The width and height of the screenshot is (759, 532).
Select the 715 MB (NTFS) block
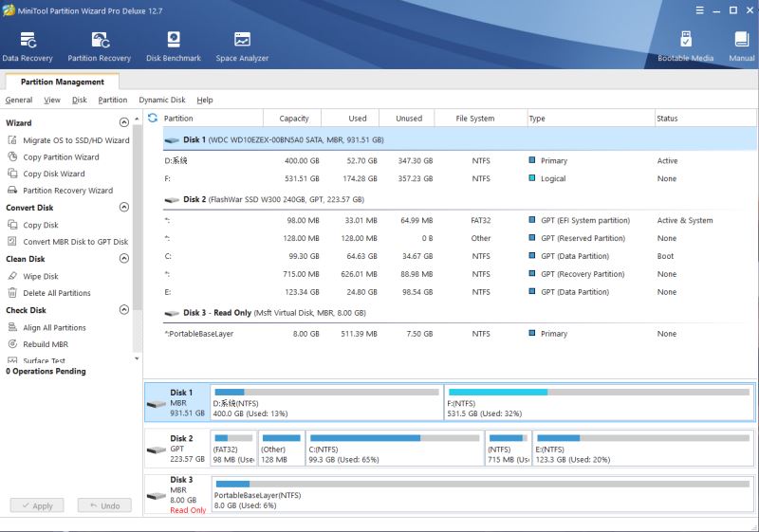509,449
